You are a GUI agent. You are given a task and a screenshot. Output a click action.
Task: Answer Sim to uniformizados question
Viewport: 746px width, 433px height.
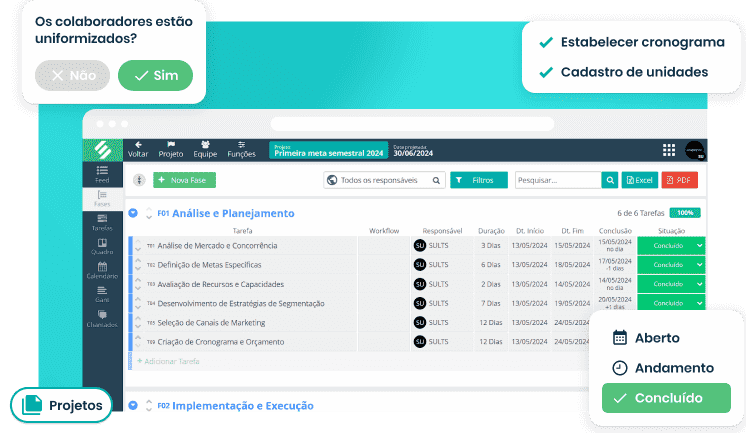(156, 75)
